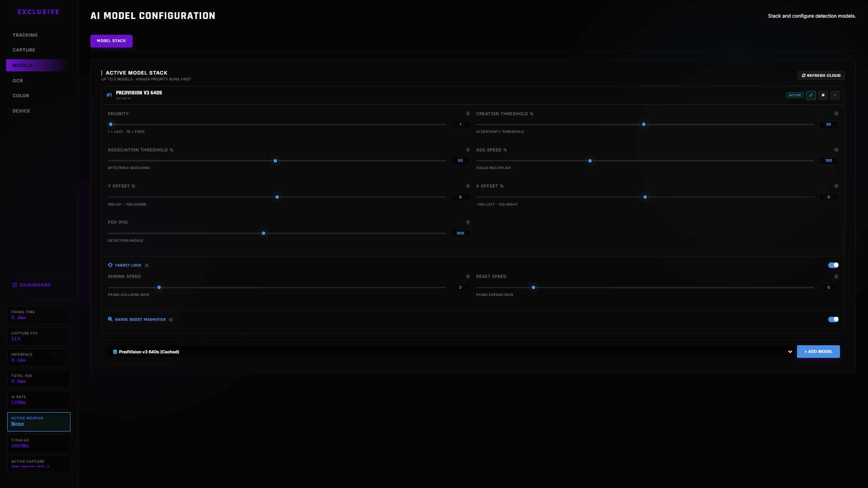Click the FOV (PX) help icon
Image resolution: width=868 pixels, height=488 pixels.
(468, 222)
